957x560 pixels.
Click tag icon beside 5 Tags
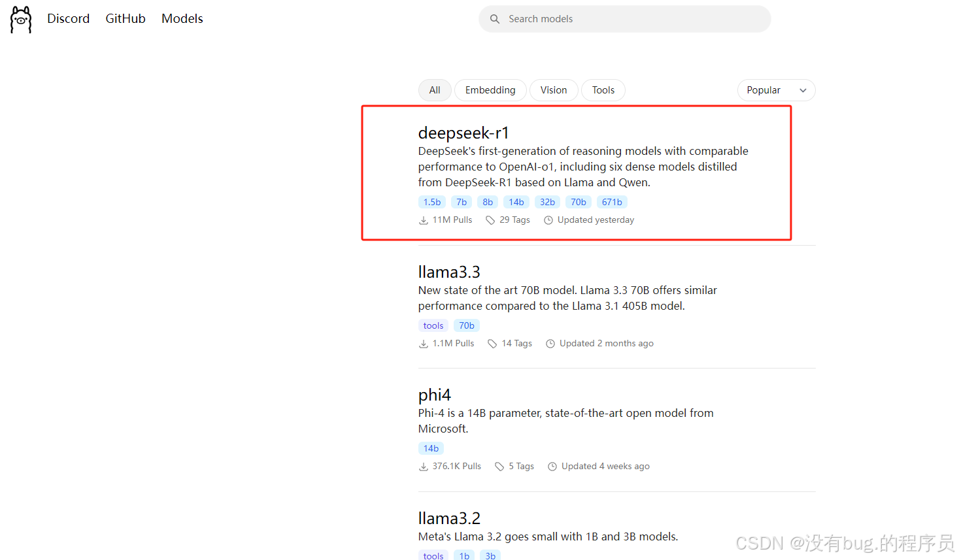[499, 467]
